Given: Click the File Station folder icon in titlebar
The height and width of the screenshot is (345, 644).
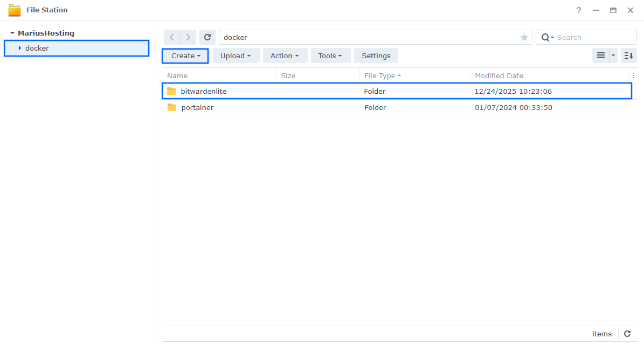Looking at the screenshot, I should [15, 9].
